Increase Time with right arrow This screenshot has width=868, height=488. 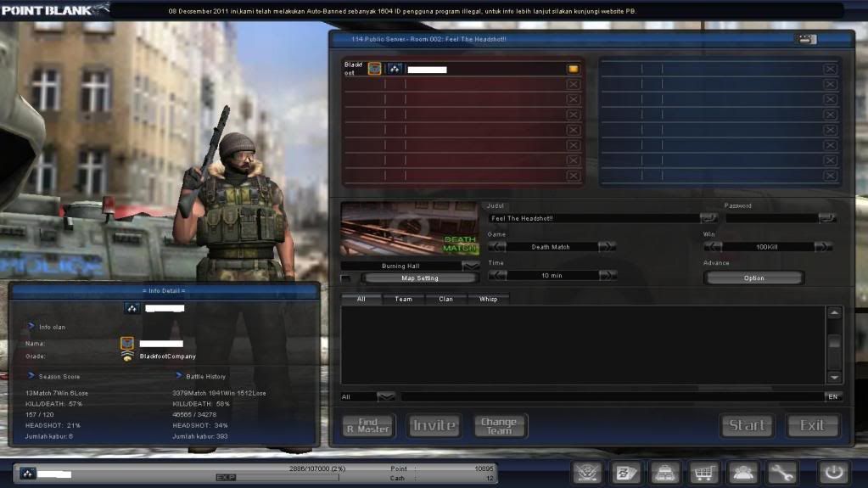[608, 275]
